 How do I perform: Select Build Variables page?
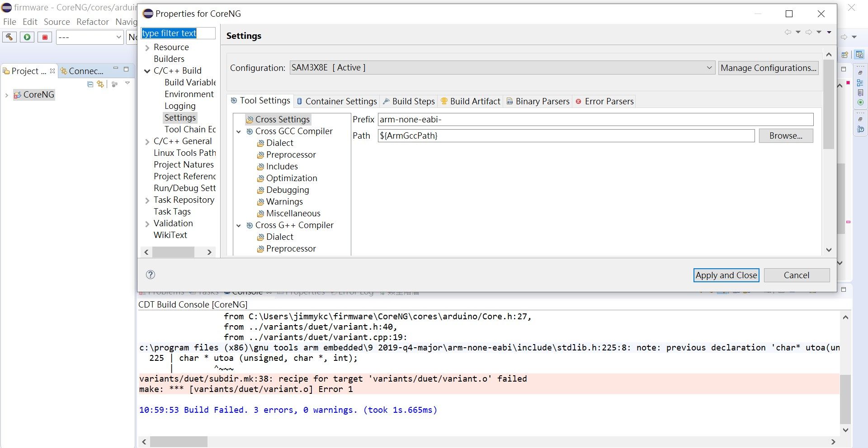(x=190, y=82)
